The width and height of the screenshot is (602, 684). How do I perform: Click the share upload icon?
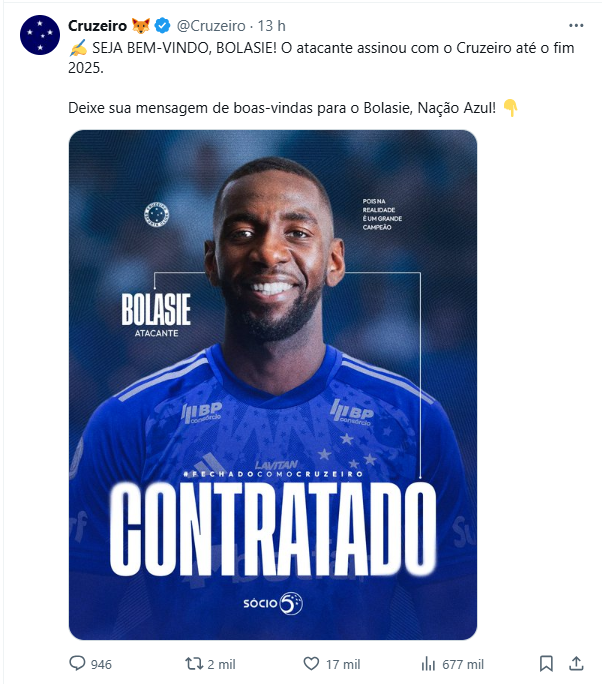click(576, 663)
